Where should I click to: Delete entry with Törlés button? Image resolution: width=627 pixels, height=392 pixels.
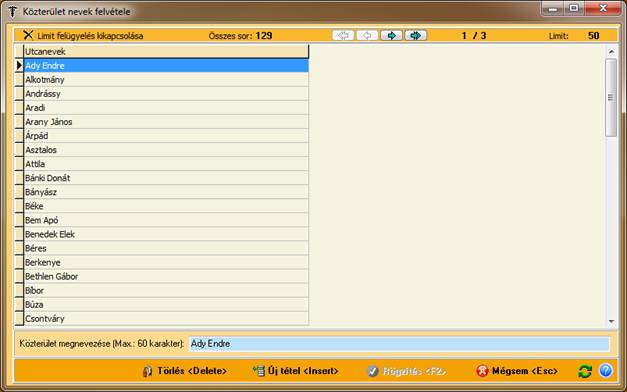[184, 371]
